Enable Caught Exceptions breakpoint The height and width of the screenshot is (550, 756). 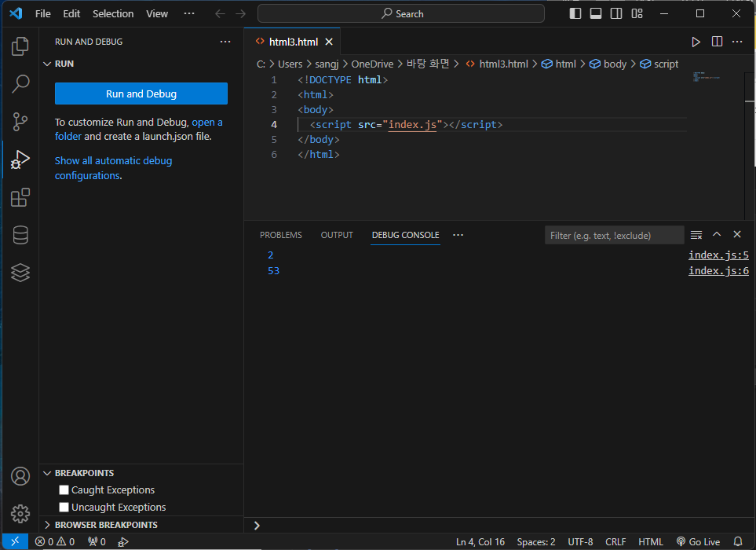click(64, 489)
